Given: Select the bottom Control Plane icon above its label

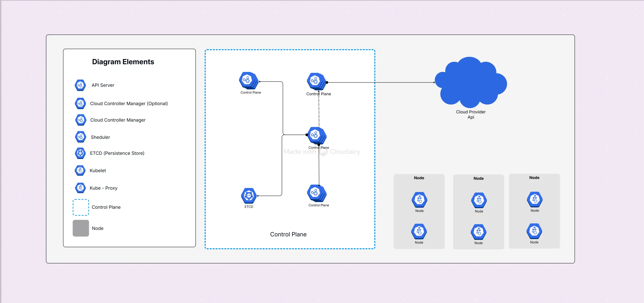Looking at the screenshot, I should click(316, 194).
